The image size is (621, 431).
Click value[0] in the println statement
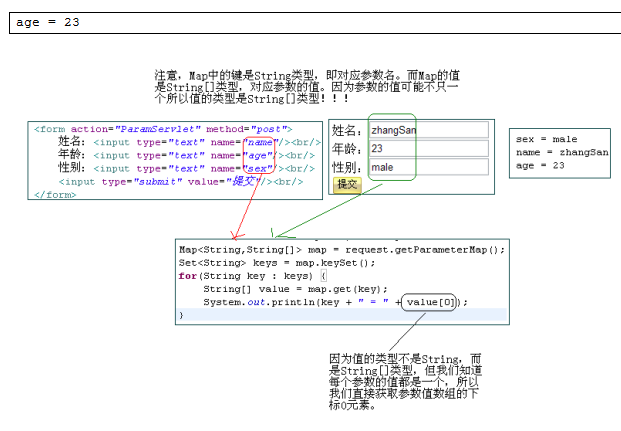[430, 302]
